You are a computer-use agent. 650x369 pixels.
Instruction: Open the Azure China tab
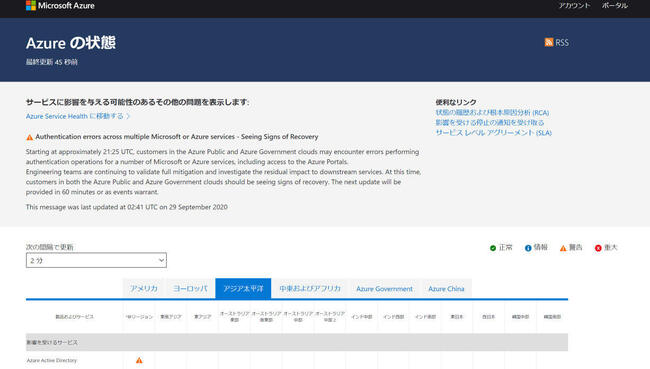click(446, 289)
